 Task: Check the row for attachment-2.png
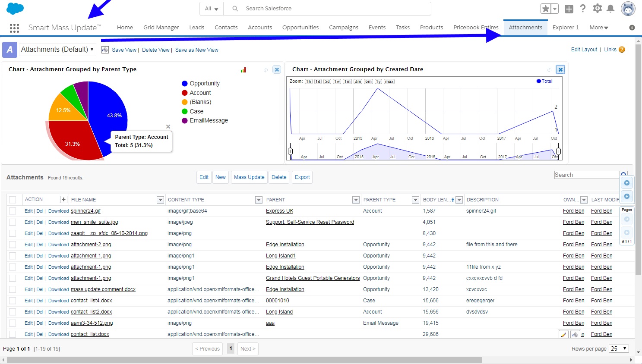pyautogui.click(x=13, y=245)
